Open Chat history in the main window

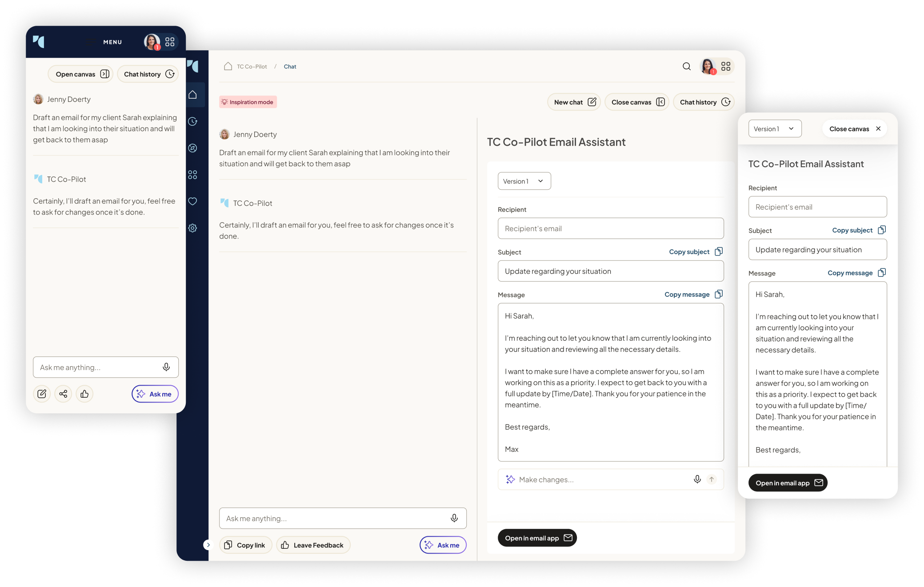[704, 102]
